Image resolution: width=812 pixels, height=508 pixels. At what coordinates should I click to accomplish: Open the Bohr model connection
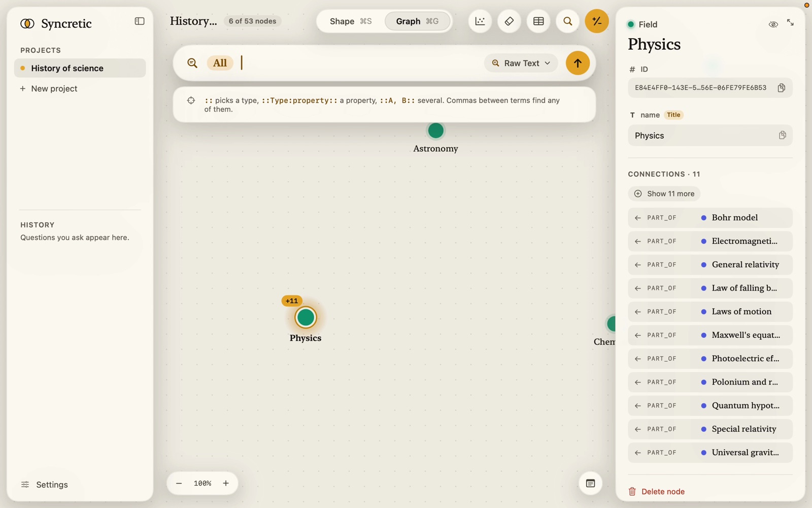710,218
